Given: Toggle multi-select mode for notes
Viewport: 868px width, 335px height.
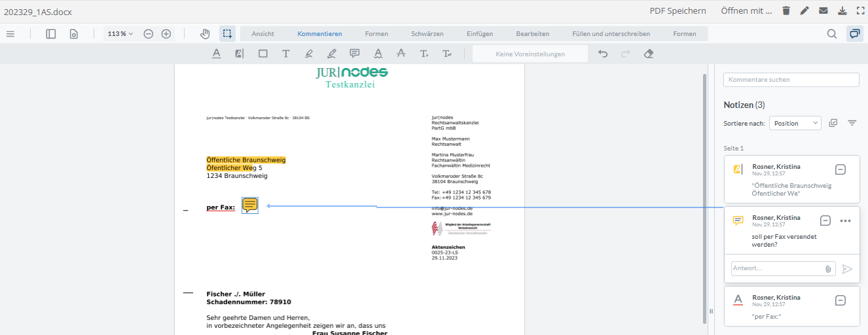Looking at the screenshot, I should coord(833,123).
